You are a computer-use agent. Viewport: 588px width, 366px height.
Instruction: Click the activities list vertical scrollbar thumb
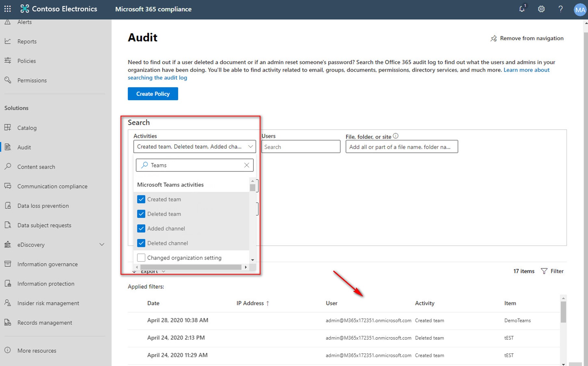tap(253, 188)
